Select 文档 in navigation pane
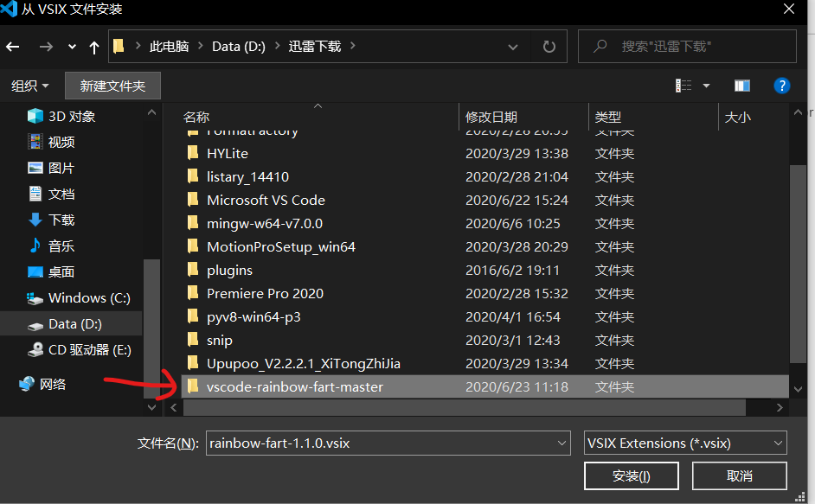 (x=51, y=194)
